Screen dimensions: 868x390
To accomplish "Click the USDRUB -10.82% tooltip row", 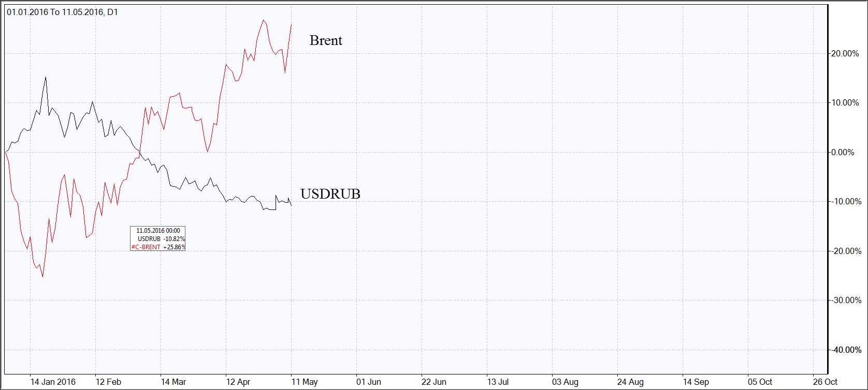I will (161, 239).
